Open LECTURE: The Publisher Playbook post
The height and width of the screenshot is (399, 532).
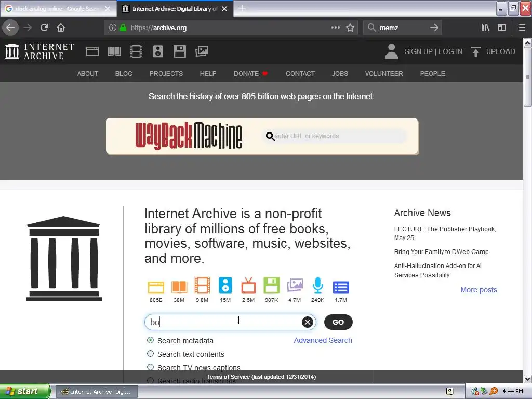445,233
